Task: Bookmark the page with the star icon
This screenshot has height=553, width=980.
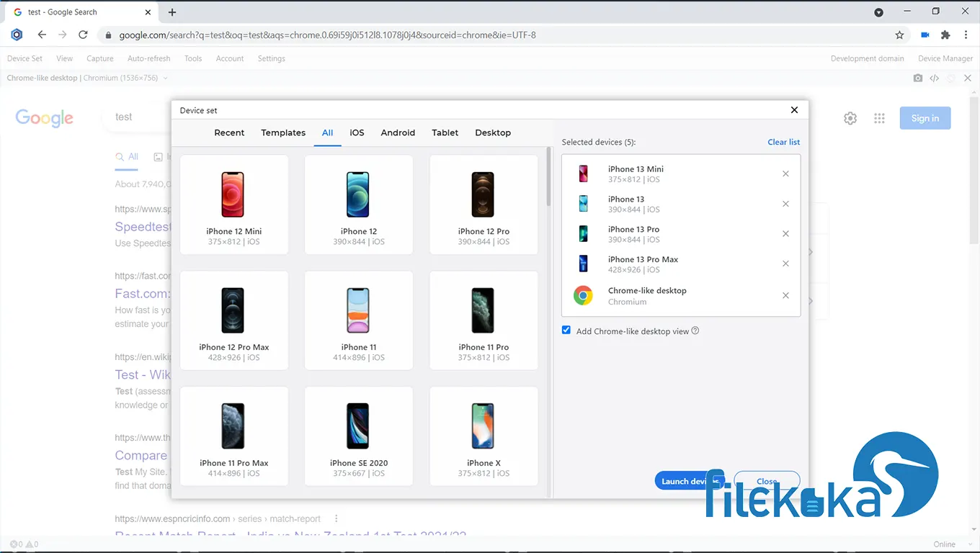Action: (x=899, y=35)
